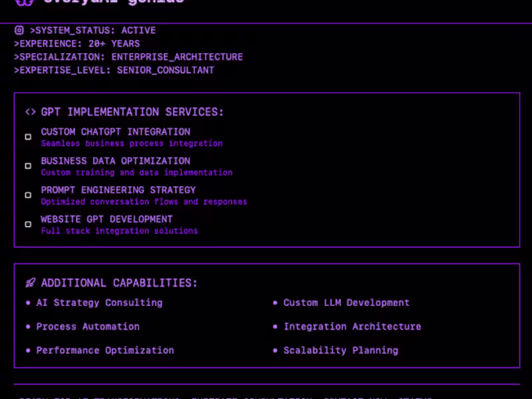Viewport: 532px width, 399px height.
Task: Expand the SPECIALIZATION ENTERPRISE_ARCHITECTURE entry
Action: tap(128, 57)
